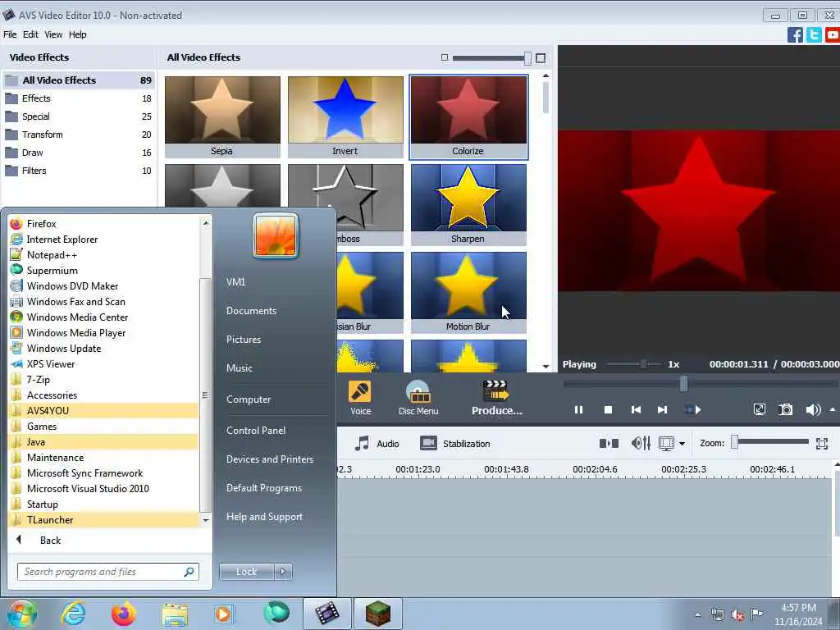
Task: Open Devices and Printers from Start menu
Action: (269, 459)
